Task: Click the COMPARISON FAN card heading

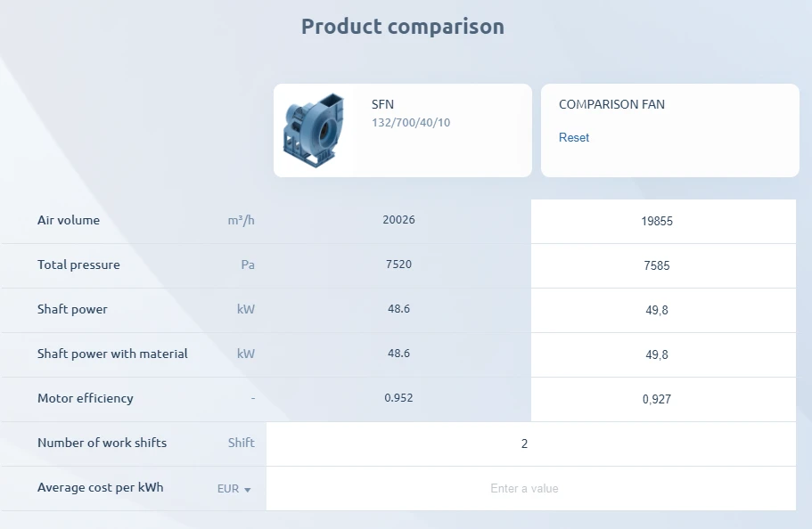Action: pos(611,104)
